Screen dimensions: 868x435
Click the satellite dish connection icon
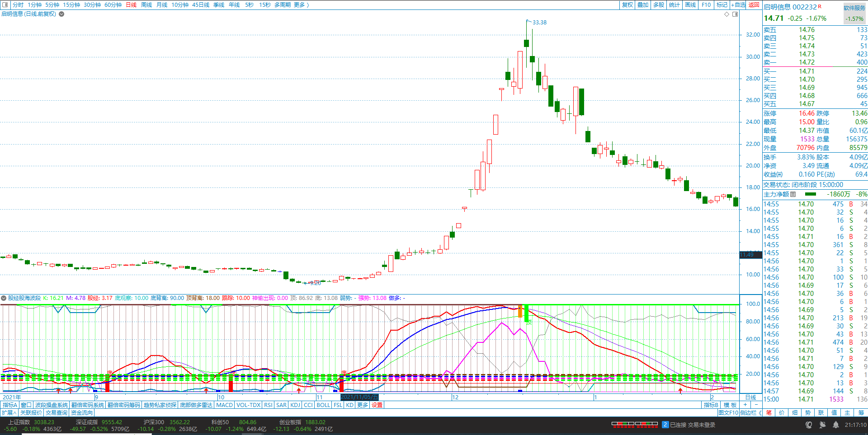coord(822,425)
